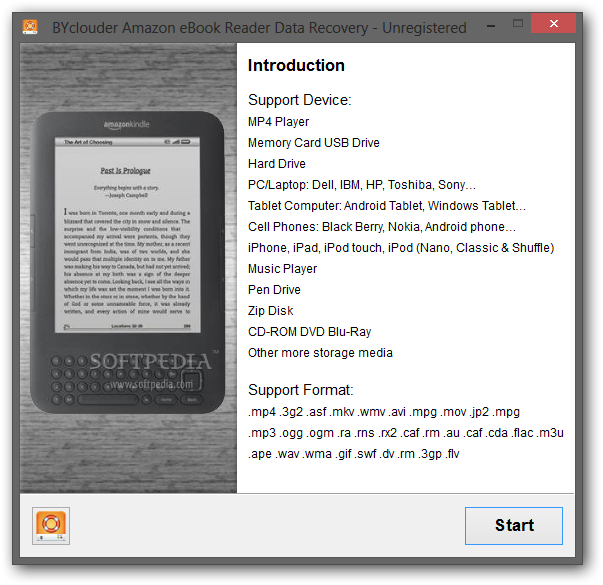This screenshot has height=585, width=603.
Task: Click 'MP4 Player' text
Action: click(278, 122)
